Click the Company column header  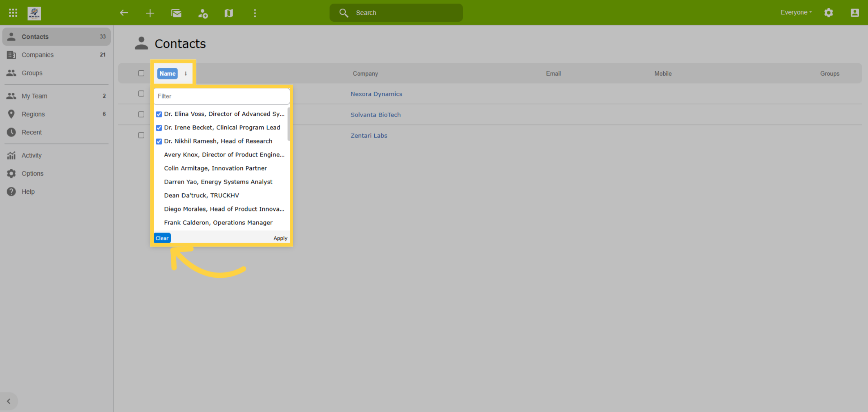pyautogui.click(x=365, y=73)
